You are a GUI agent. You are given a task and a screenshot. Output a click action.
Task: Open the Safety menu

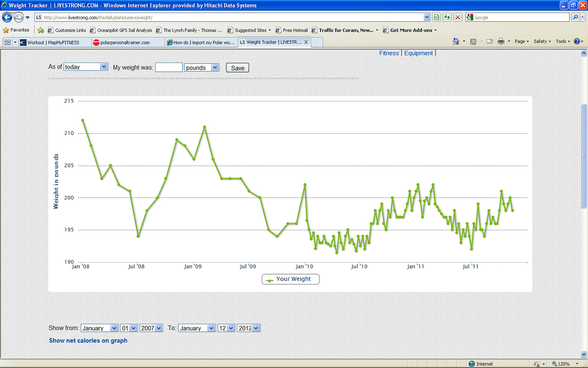point(542,42)
